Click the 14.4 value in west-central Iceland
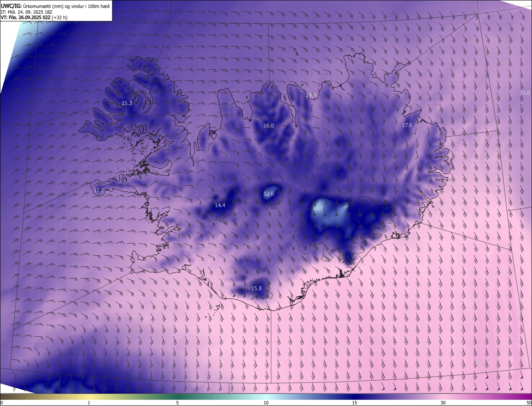 [220, 205]
